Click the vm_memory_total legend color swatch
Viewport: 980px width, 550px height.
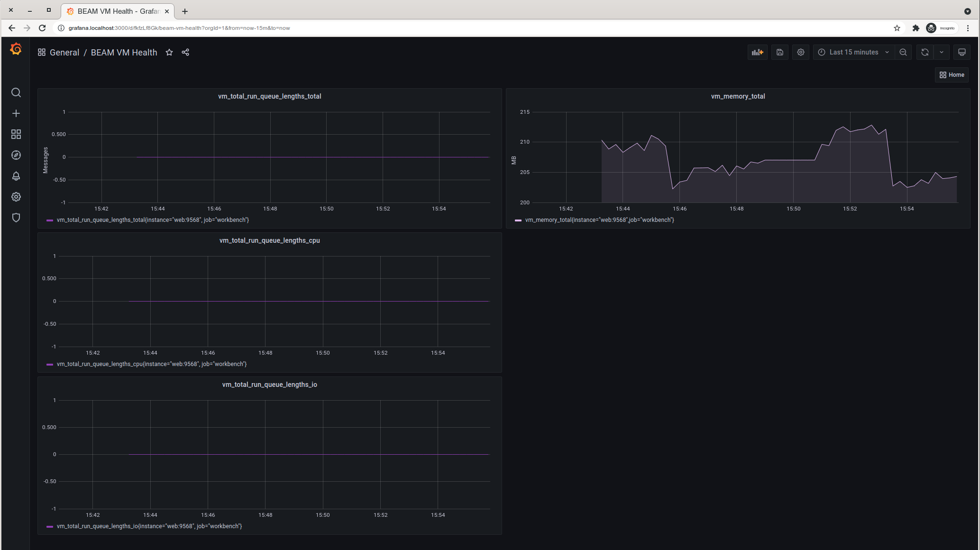point(518,220)
